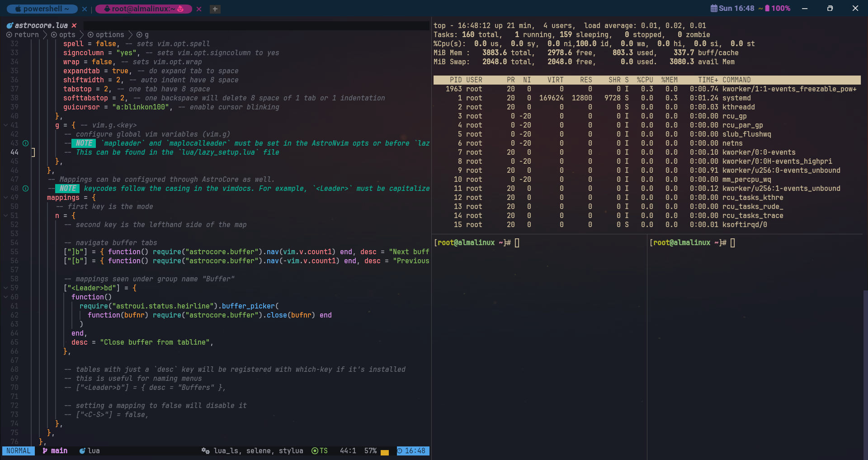Click the Sun 16:48 date display
868x460 pixels.
pyautogui.click(x=736, y=8)
